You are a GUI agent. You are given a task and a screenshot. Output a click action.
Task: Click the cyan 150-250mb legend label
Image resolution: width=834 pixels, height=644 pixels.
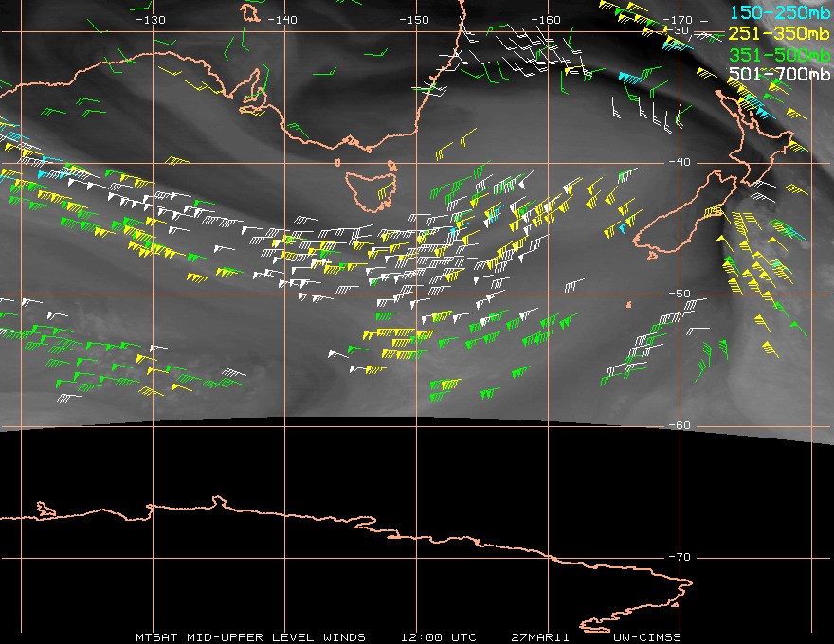tap(779, 12)
